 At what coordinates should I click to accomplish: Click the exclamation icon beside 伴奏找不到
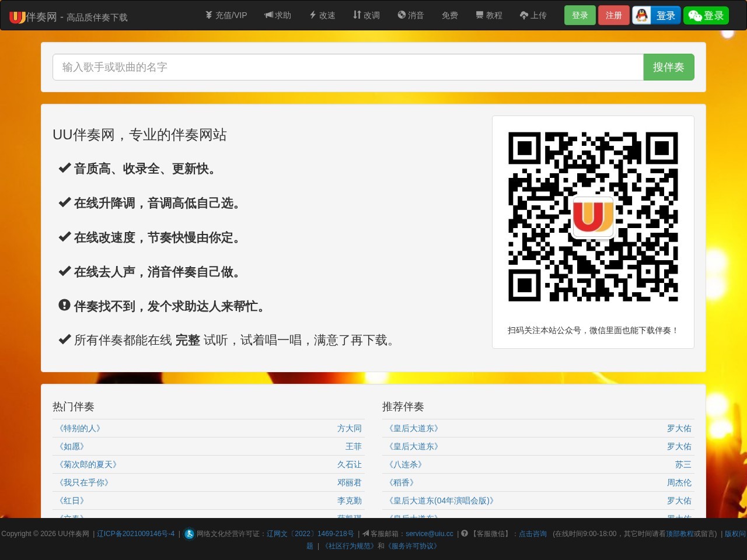(x=64, y=305)
